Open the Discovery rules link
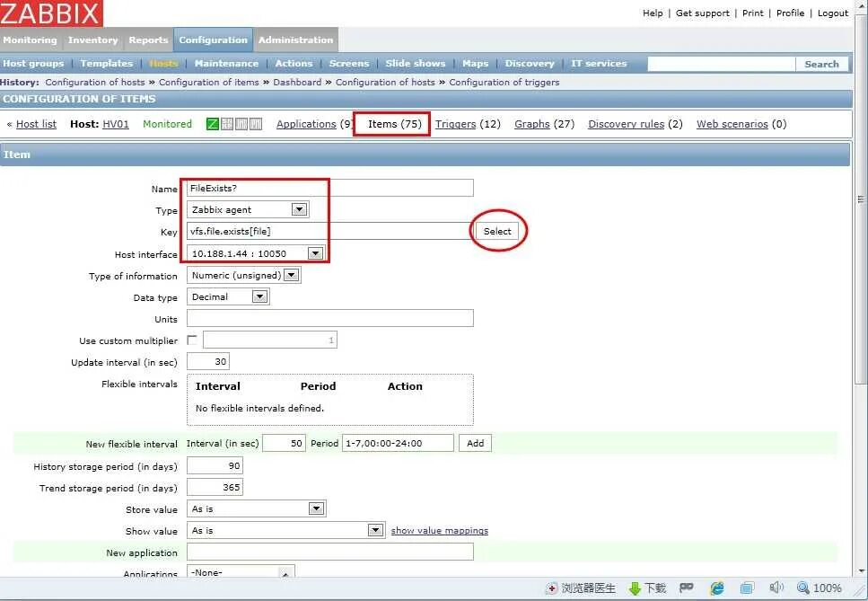 click(x=626, y=124)
